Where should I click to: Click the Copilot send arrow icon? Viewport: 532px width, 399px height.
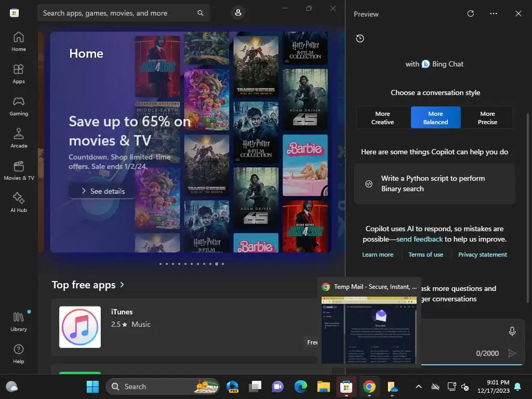(x=512, y=353)
